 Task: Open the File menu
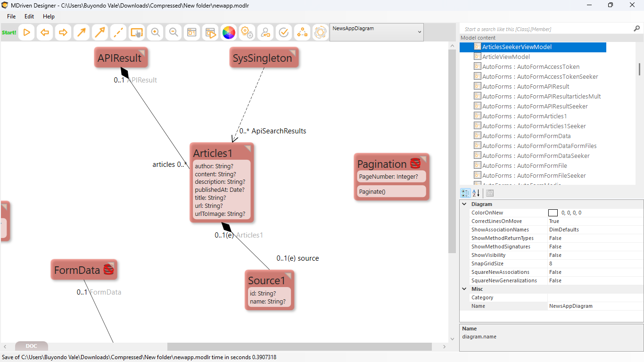tap(11, 16)
